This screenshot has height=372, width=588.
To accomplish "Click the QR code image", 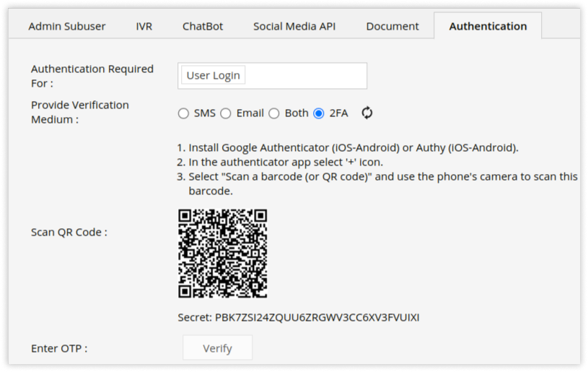I will 223,254.
